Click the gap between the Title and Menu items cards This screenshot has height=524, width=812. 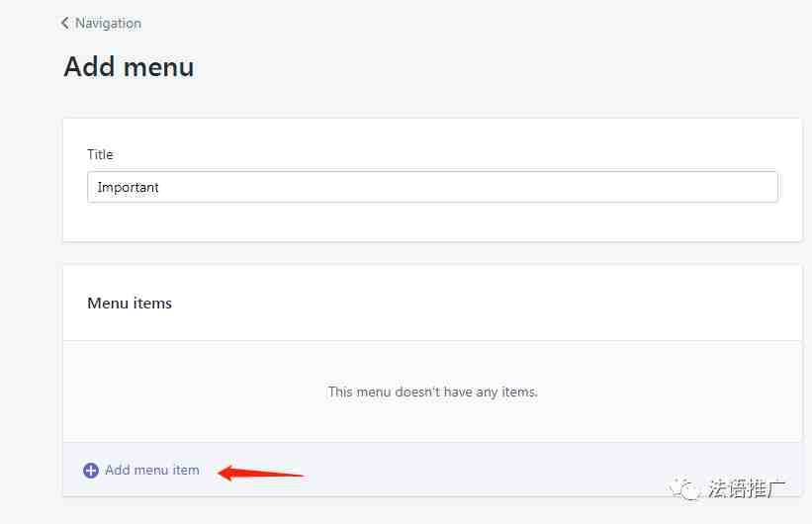[x=432, y=253]
